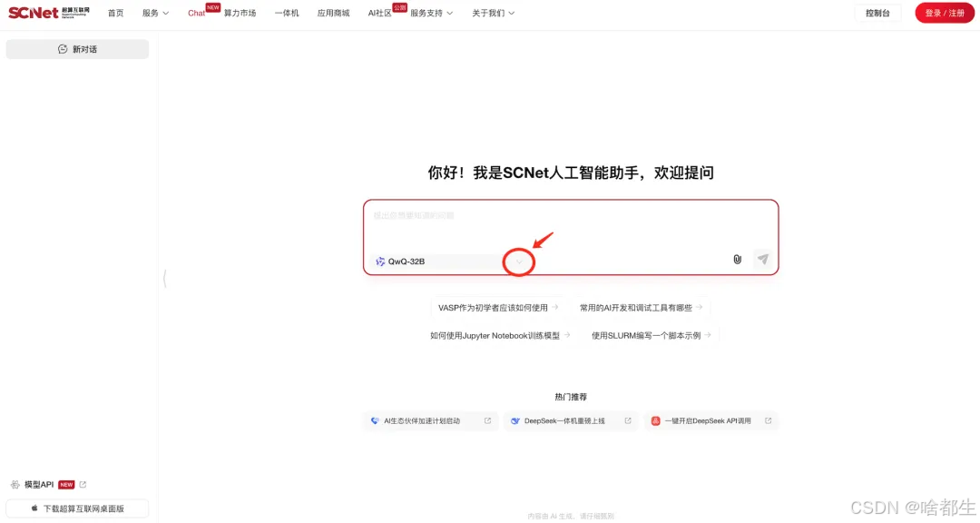The image size is (980, 523).
Task: Open the 应用商城 nav item
Action: (333, 13)
